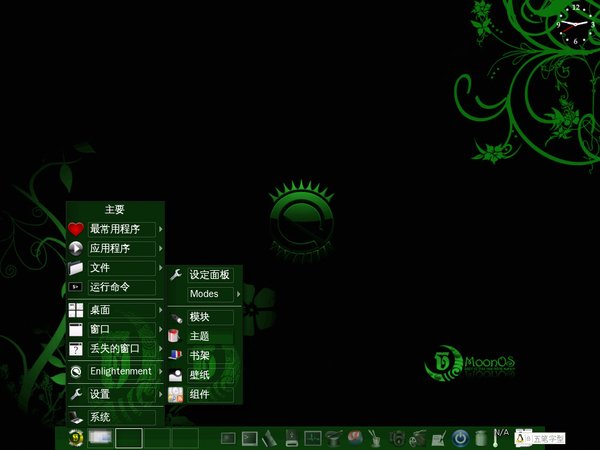Expand the 桌面 submenu arrow
Image resolution: width=600 pixels, height=450 pixels.
pyautogui.click(x=161, y=310)
